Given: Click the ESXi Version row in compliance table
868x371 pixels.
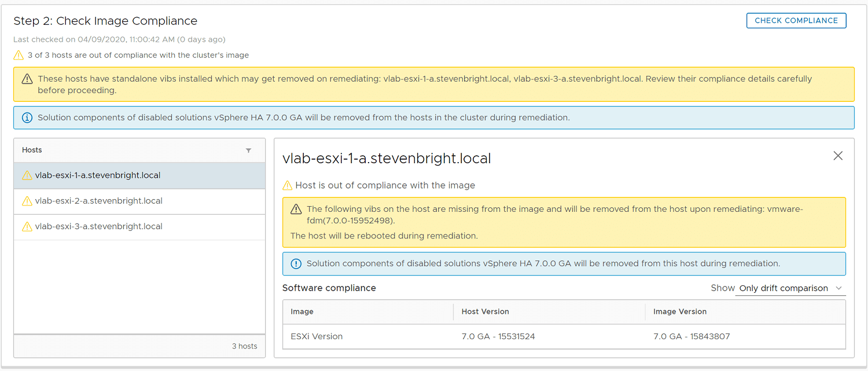Looking at the screenshot, I should point(317,336).
